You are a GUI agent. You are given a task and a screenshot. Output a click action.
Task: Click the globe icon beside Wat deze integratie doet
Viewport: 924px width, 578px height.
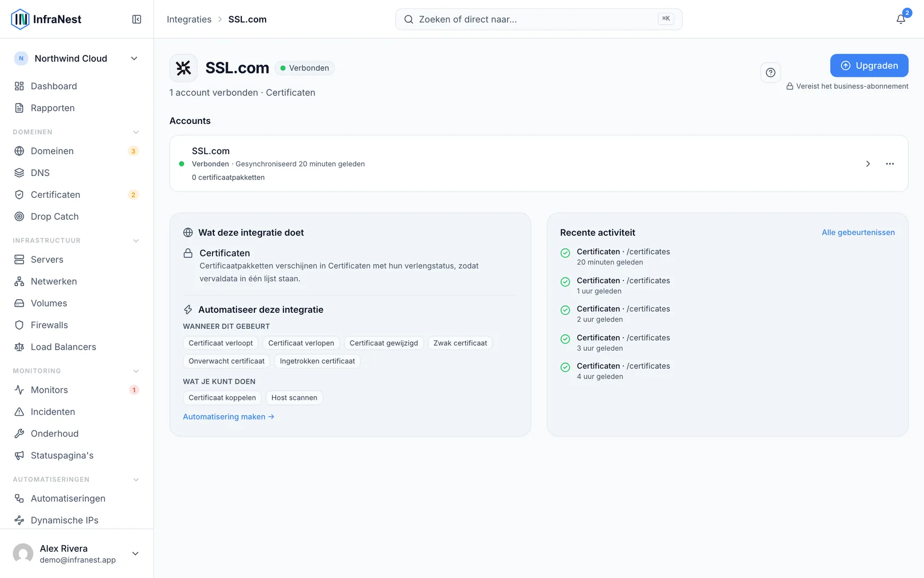188,232
